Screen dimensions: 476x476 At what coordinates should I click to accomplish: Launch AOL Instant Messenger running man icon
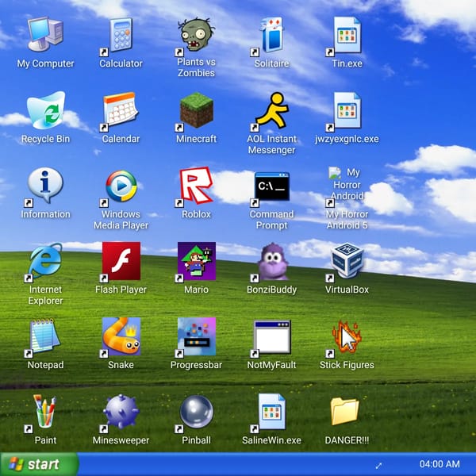pyautogui.click(x=271, y=109)
